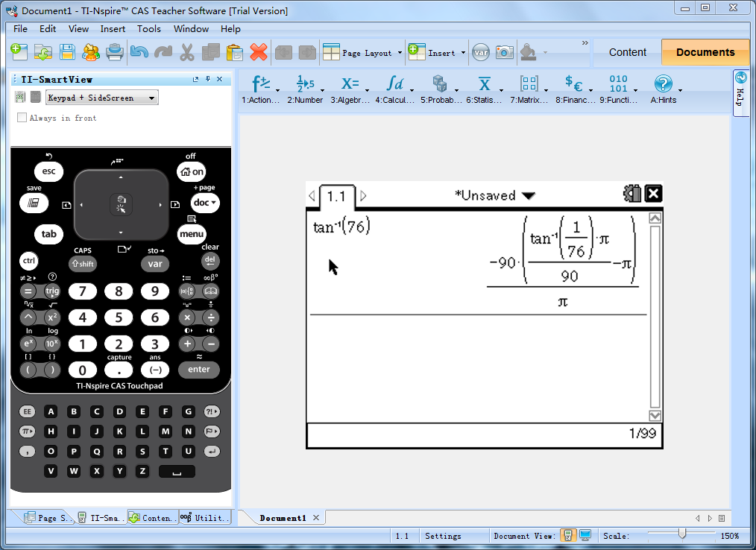The height and width of the screenshot is (550, 756).
Task: Open the Window menu
Action: coord(191,28)
